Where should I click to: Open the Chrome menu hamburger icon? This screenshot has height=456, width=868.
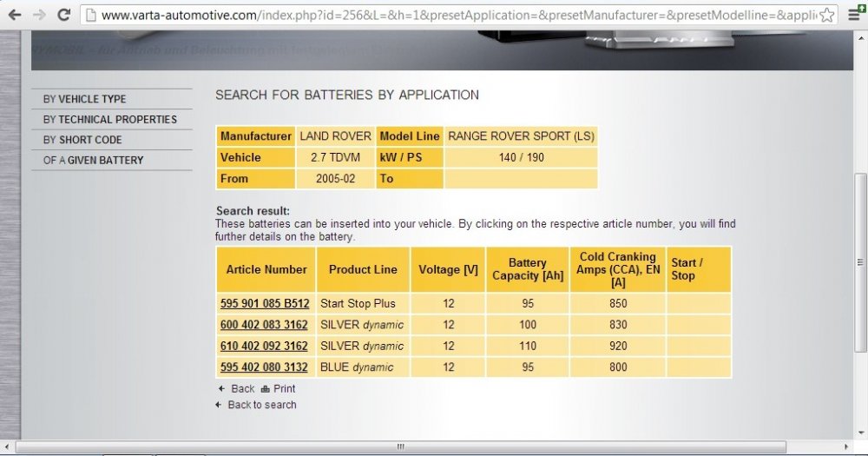[855, 13]
